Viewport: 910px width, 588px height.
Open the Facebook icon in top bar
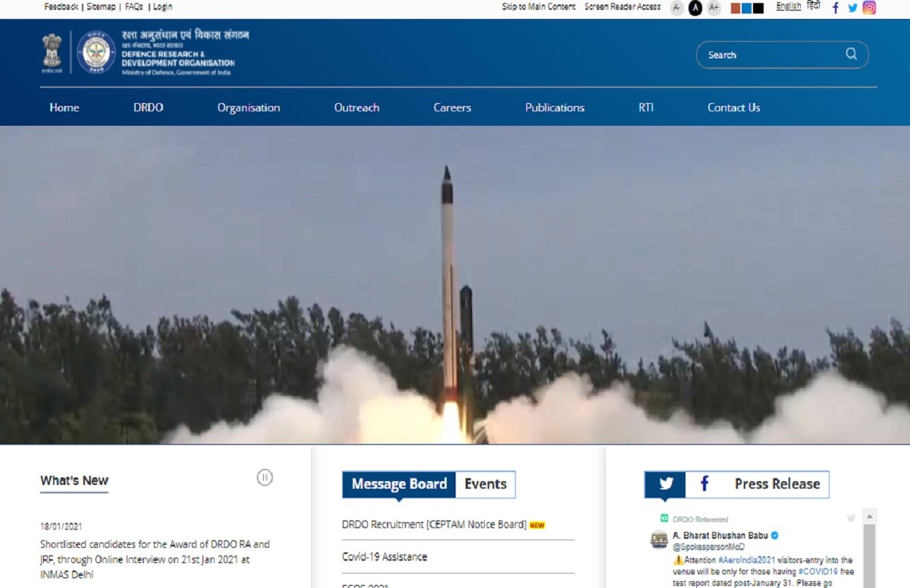[835, 8]
